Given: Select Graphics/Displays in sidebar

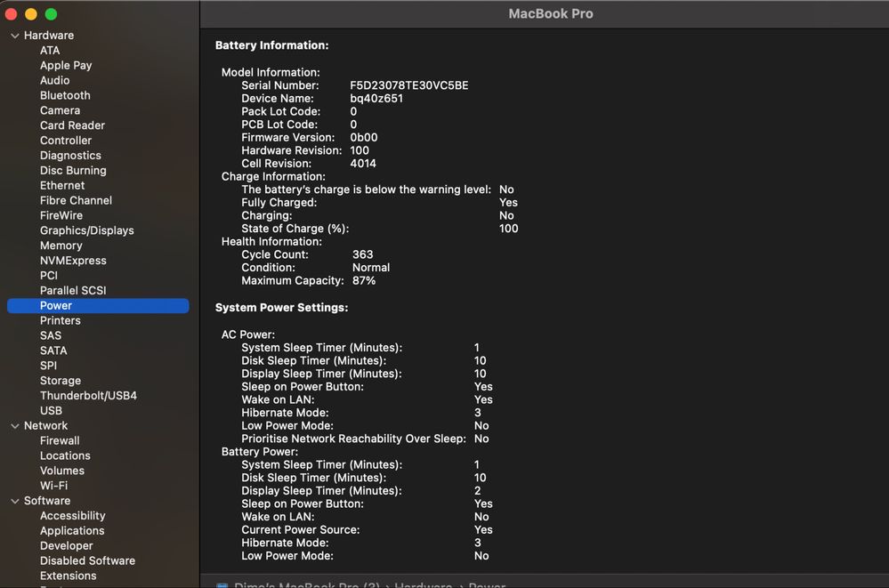Looking at the screenshot, I should click(x=86, y=230).
